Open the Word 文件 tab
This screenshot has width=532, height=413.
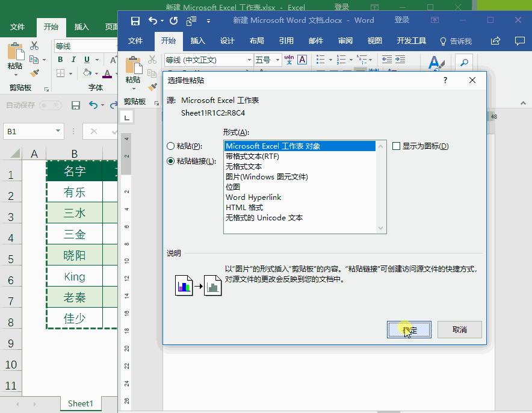tap(135, 41)
